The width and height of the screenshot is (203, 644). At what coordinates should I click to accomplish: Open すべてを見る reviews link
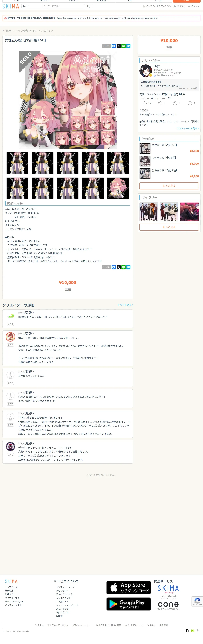(125, 305)
